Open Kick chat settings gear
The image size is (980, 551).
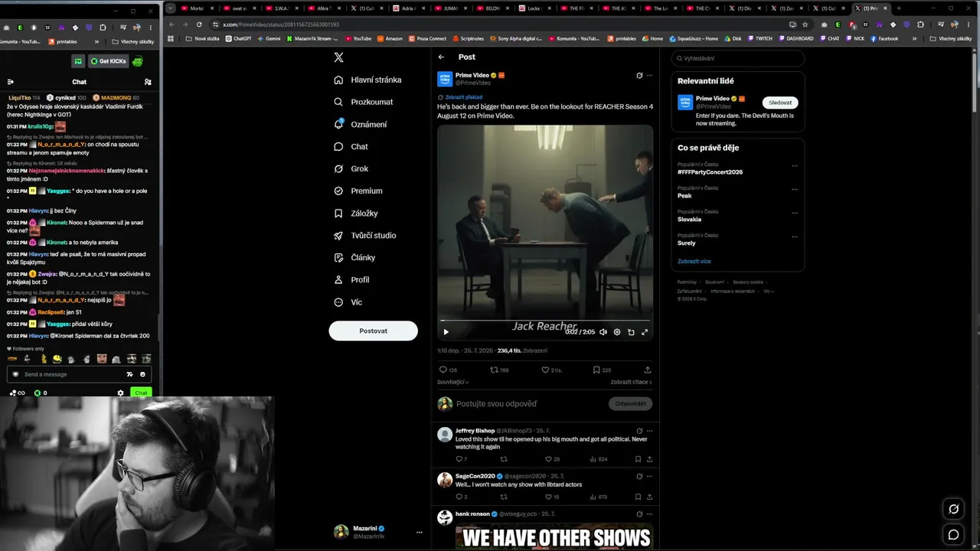[x=120, y=393]
